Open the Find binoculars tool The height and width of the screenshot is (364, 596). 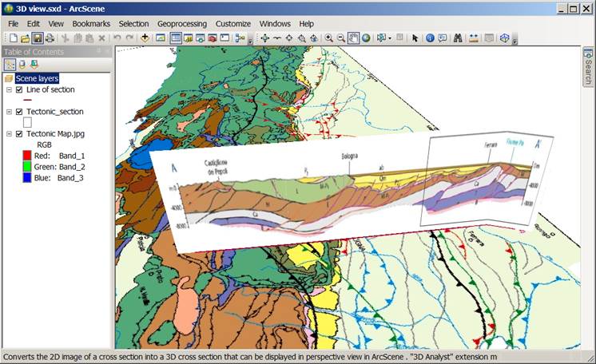pyautogui.click(x=458, y=38)
